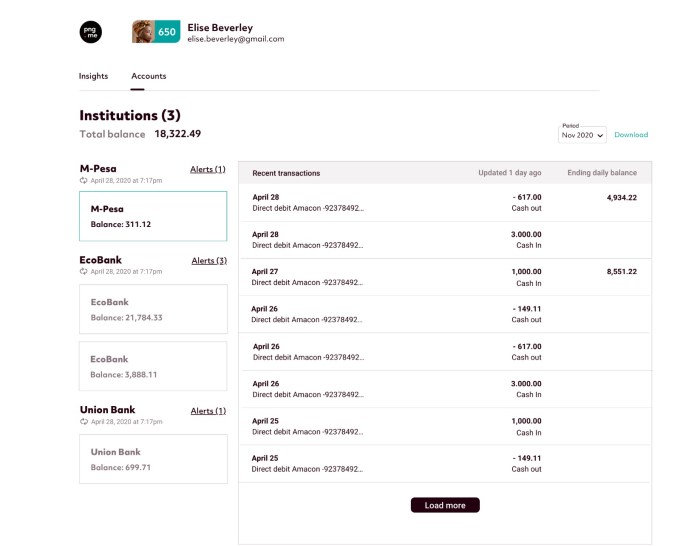Viewport: 680px width, 546px height.
Task: Click the 650 credit score badge
Action: [167, 32]
